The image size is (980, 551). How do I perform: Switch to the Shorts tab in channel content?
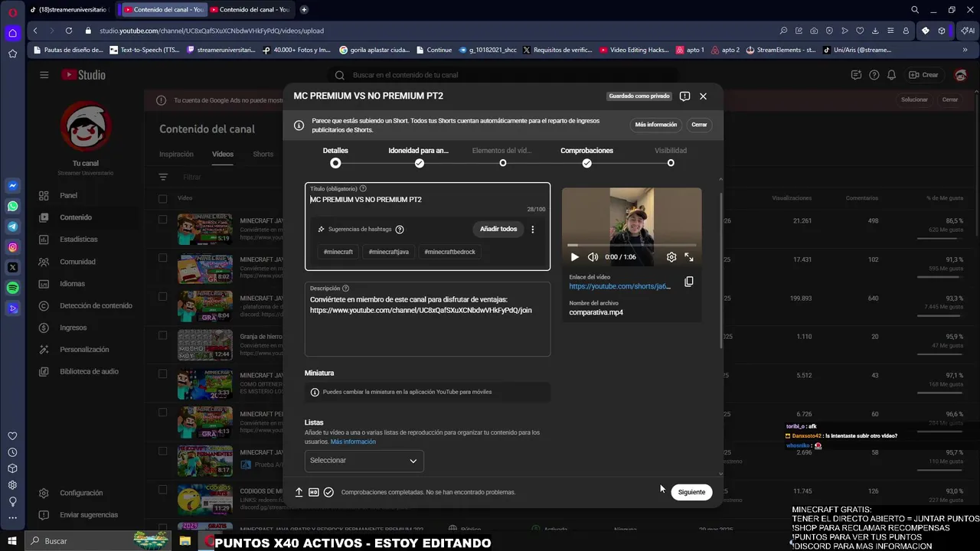pyautogui.click(x=263, y=154)
